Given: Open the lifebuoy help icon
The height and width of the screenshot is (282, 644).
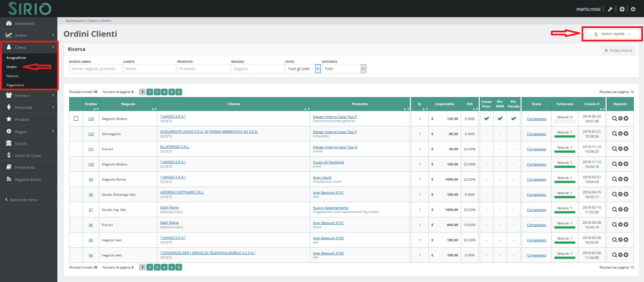Looking at the screenshot, I should 622,9.
